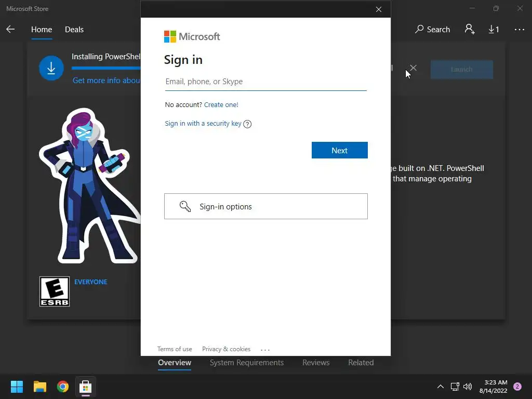Click the Microsoft logo in sign-in dialog
This screenshot has width=532, height=399.
tap(192, 37)
